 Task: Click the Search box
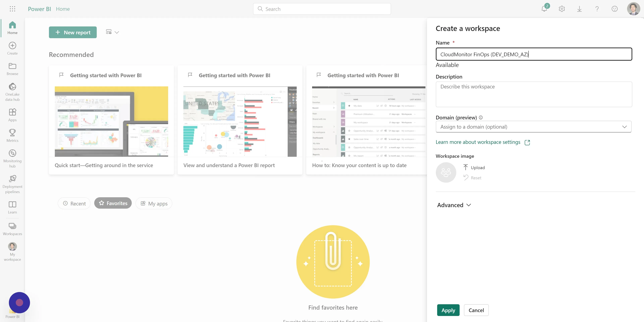(322, 9)
